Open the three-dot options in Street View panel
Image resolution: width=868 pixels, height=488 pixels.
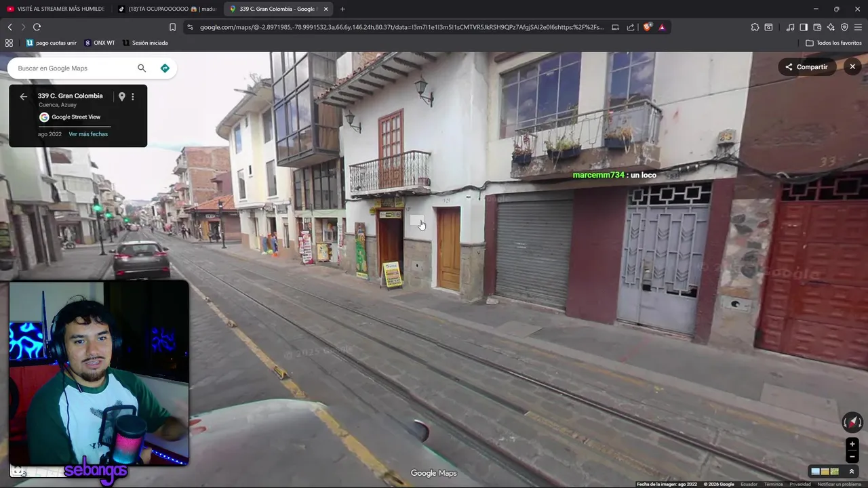pos(133,96)
